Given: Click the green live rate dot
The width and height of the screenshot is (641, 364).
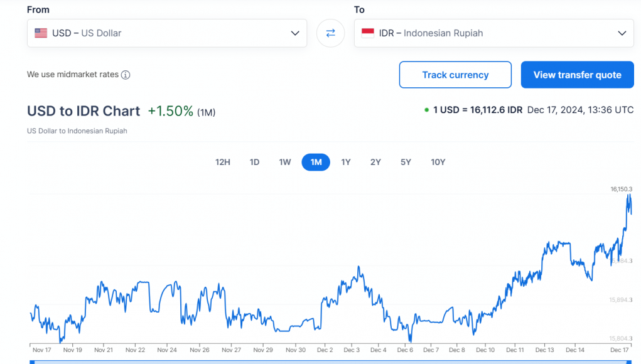Looking at the screenshot, I should tap(427, 110).
